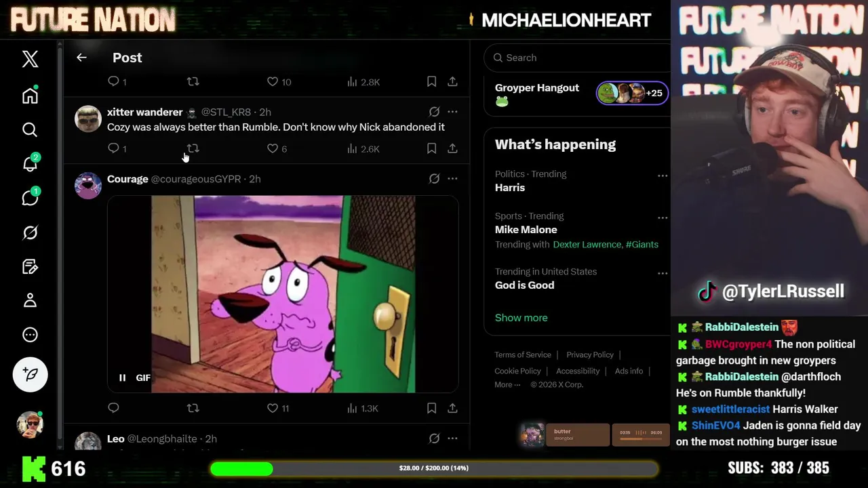Open the More circle icon in the sidebar

click(x=30, y=335)
